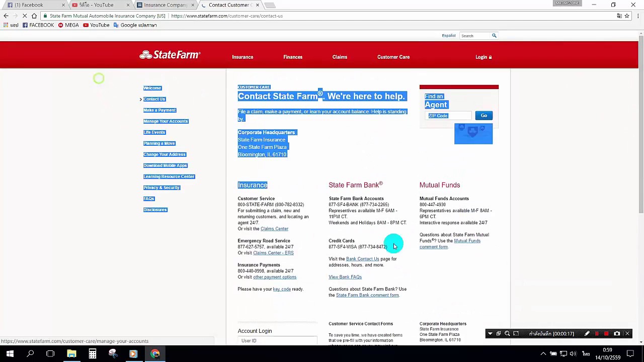This screenshot has width=644, height=362.
Task: Show hidden system tray icons
Action: pyautogui.click(x=543, y=354)
